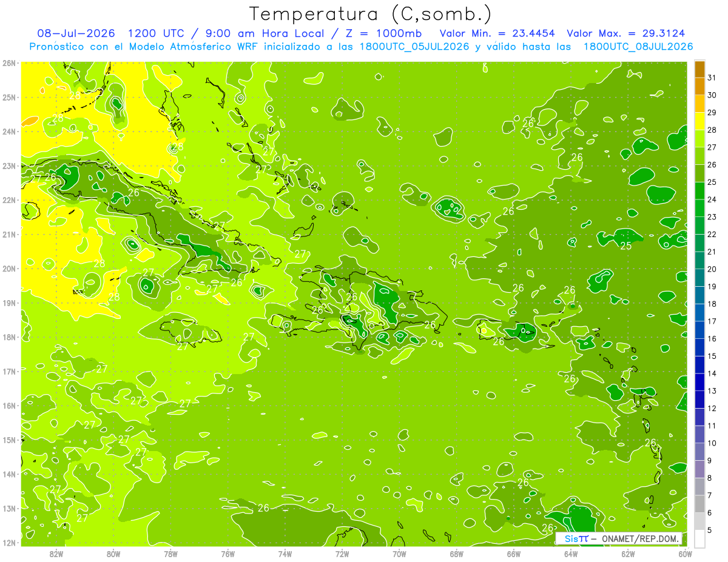Click the '16N' latitude axis label
Image resolution: width=728 pixels, height=562 pixels.
point(9,406)
